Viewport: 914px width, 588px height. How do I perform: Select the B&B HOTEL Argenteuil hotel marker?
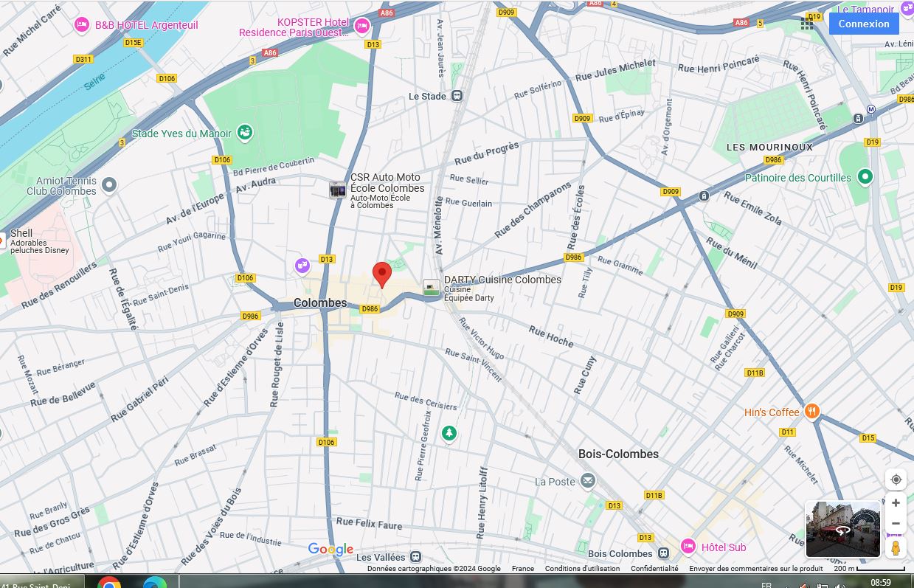[82, 25]
